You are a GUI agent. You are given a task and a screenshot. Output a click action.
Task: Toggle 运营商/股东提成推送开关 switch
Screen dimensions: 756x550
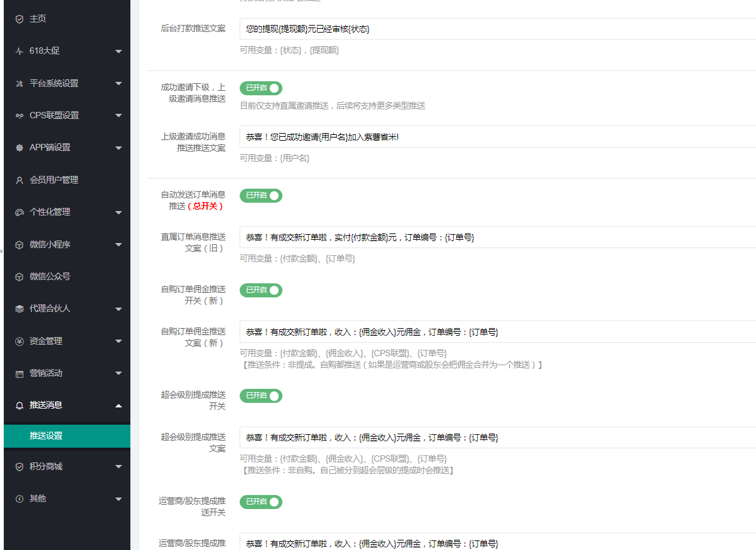pos(261,502)
